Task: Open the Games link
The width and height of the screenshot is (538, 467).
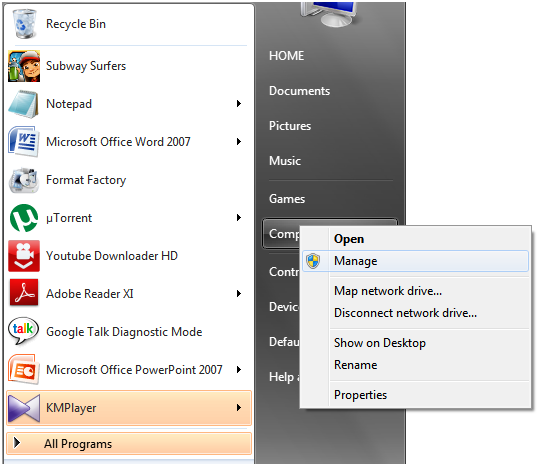Action: tap(287, 199)
